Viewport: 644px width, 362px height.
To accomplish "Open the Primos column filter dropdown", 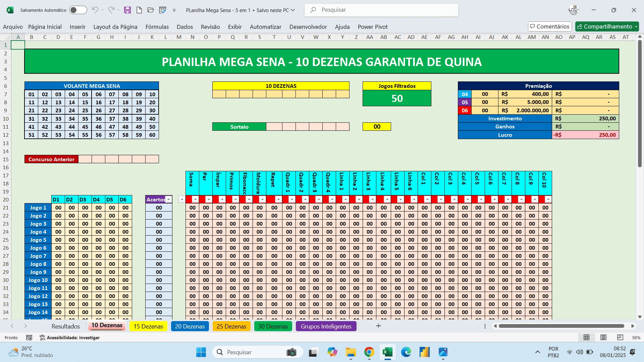I will pos(235,199).
